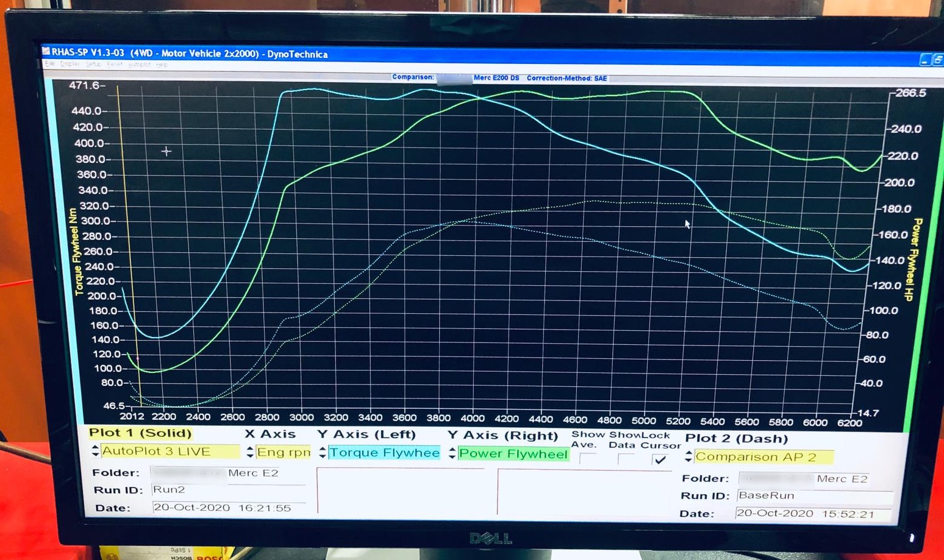Click the Plot 2 (Dash) label
Viewport: 944px width, 560px height.
pos(737,439)
